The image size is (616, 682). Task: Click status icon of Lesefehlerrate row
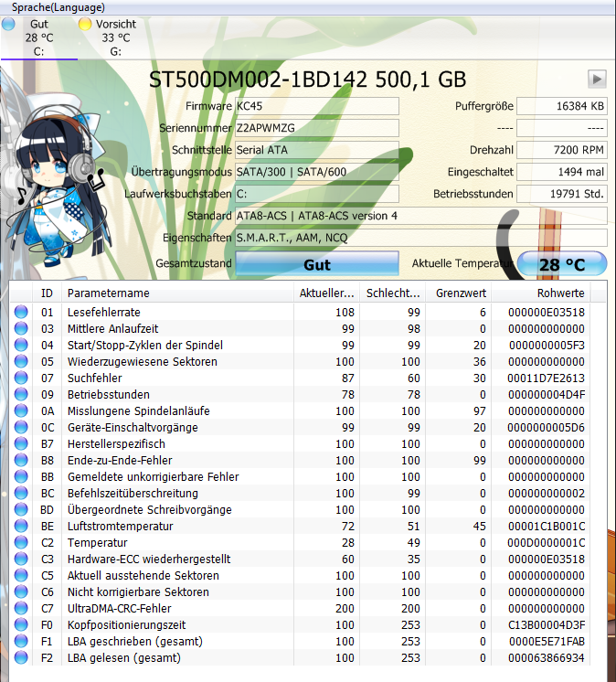[21, 312]
